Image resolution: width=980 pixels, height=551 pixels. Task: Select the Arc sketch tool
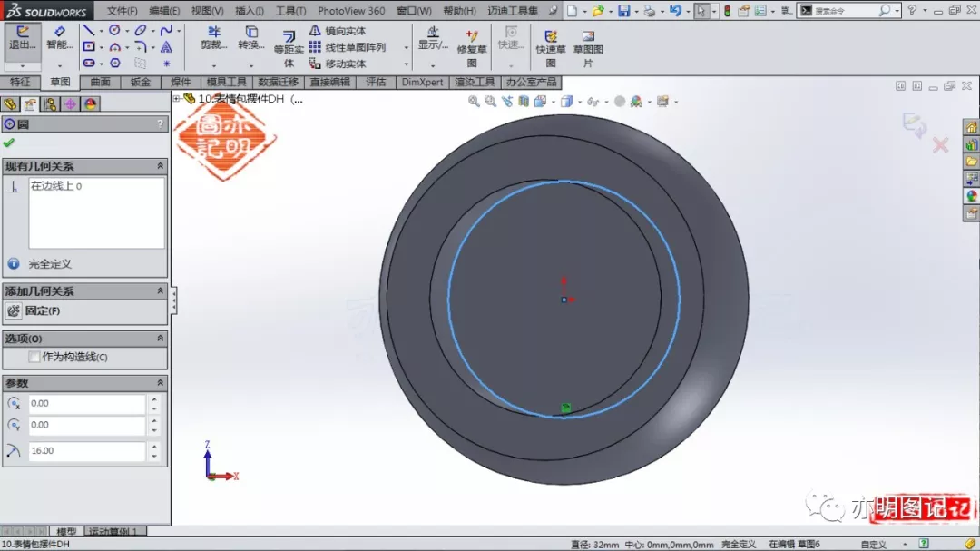115,47
